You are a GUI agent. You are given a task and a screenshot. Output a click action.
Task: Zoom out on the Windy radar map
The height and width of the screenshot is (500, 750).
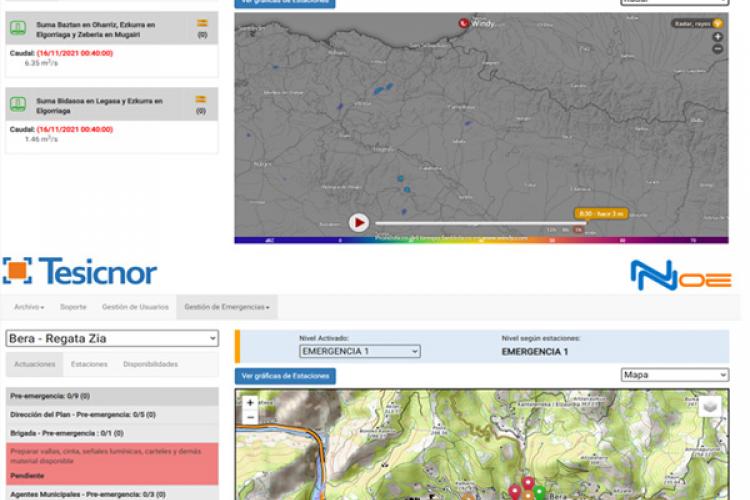pyautogui.click(x=717, y=49)
